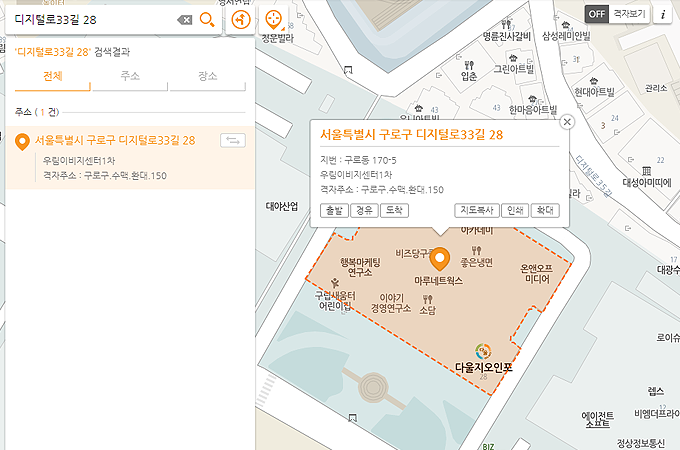The height and width of the screenshot is (450, 680).
Task: Click the 삼성레미안빌 building icon
Action: pos(565,25)
